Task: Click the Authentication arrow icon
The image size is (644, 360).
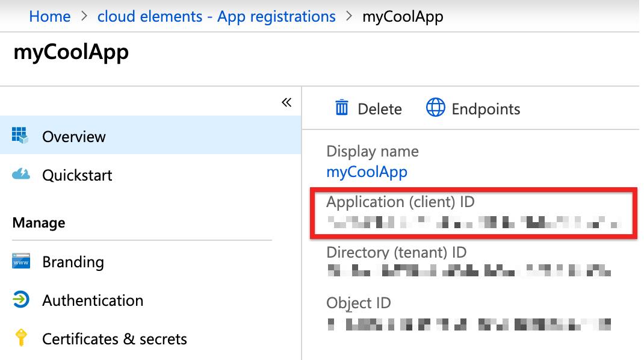Action: click(x=20, y=300)
